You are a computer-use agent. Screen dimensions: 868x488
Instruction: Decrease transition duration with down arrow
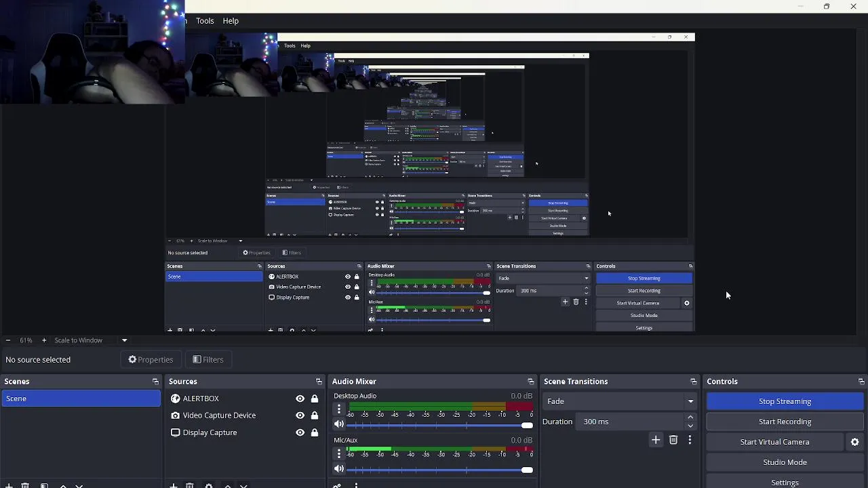coord(690,426)
